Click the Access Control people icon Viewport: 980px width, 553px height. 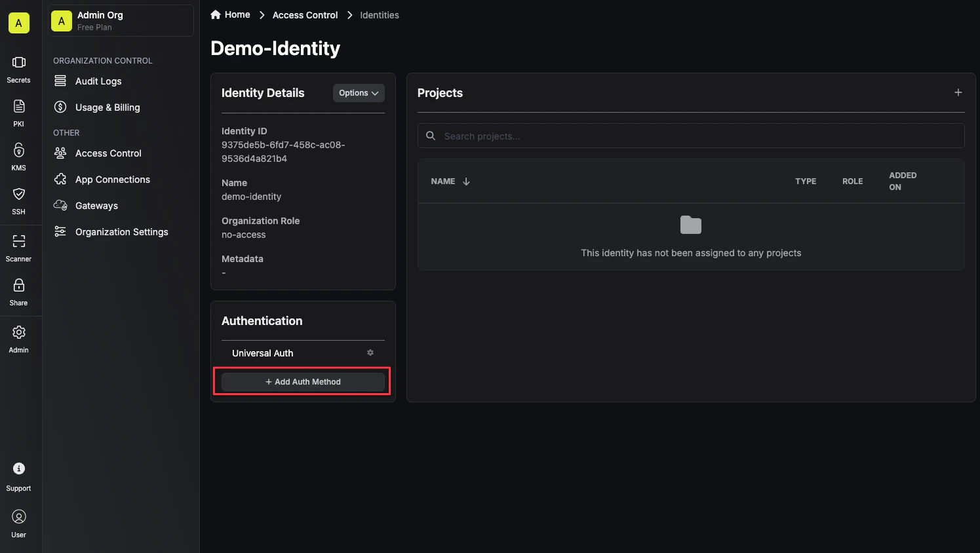coord(60,153)
